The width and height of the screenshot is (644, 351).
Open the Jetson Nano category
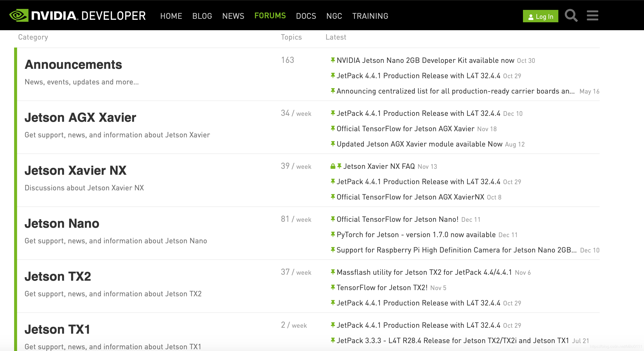coord(62,224)
